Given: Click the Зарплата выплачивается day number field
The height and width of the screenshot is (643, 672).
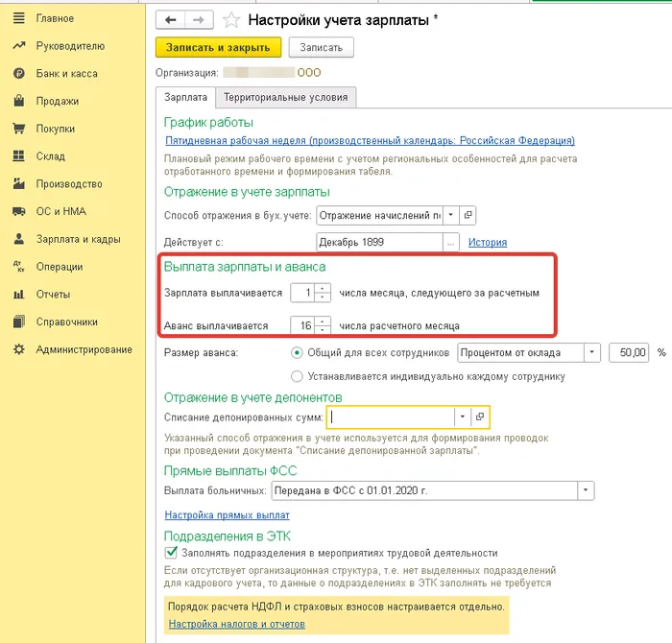Looking at the screenshot, I should pos(302,293).
